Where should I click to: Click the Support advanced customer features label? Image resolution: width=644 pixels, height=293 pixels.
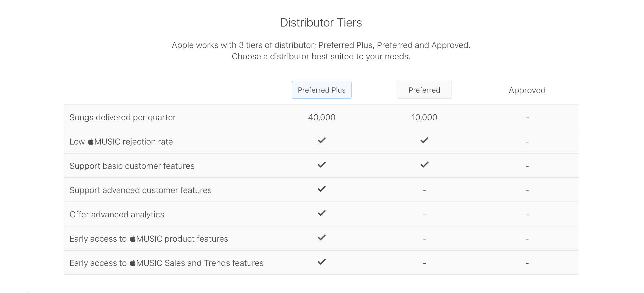140,190
